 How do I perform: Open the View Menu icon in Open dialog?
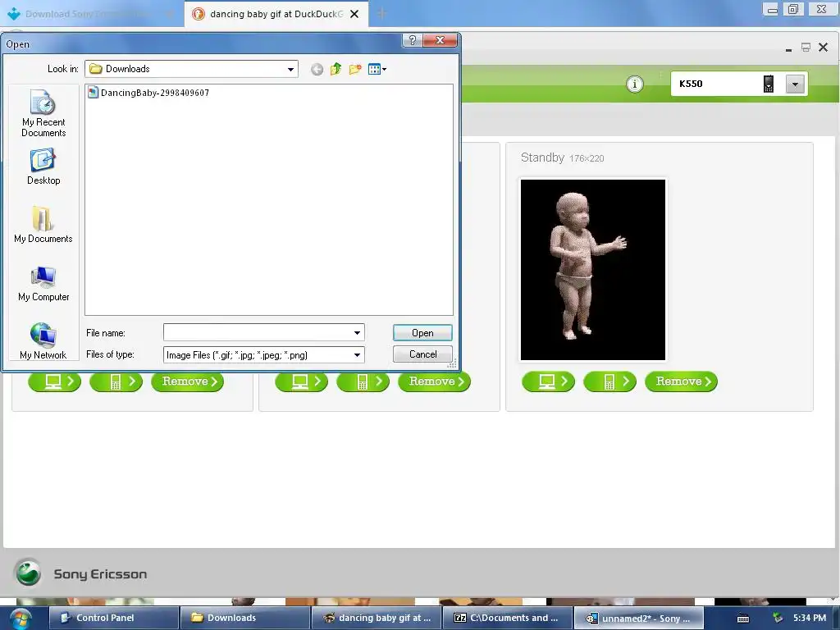click(377, 69)
